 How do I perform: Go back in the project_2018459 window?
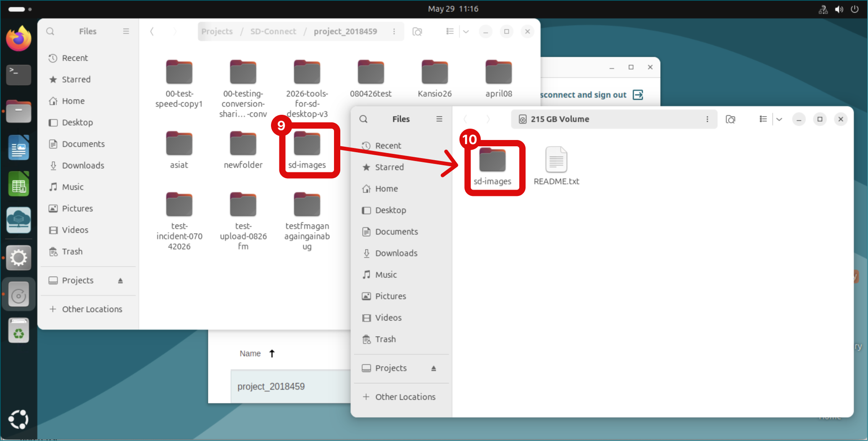152,32
